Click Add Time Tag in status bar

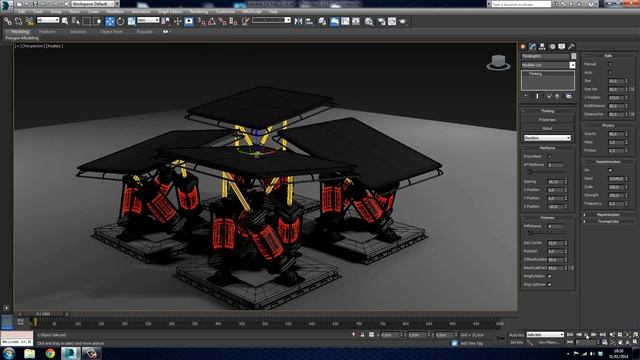pyautogui.click(x=470, y=343)
